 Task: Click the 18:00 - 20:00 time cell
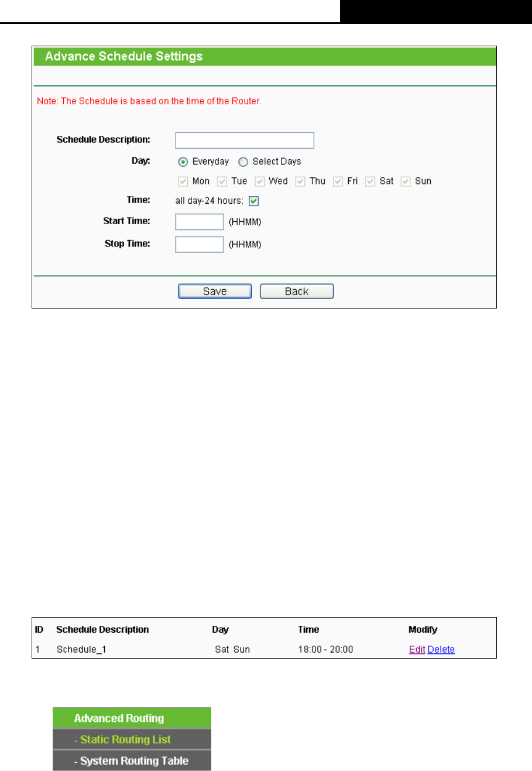coord(325,649)
